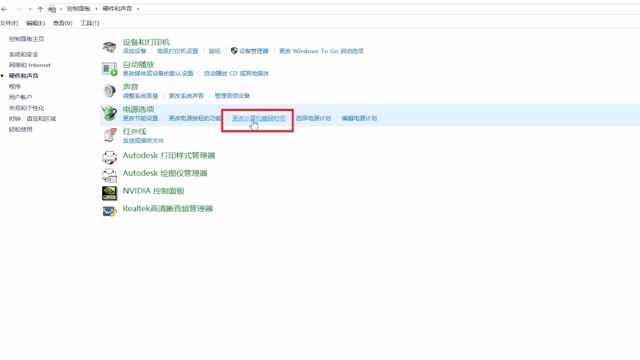The image size is (640, 360).
Task: Open 系统和安全 in the sidebar
Action: (x=24, y=54)
